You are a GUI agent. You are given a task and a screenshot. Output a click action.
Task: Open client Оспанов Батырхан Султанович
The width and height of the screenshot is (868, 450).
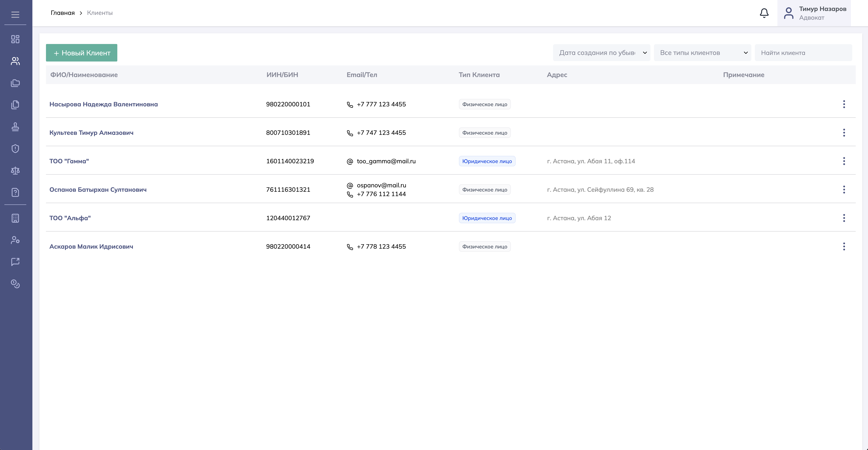98,190
